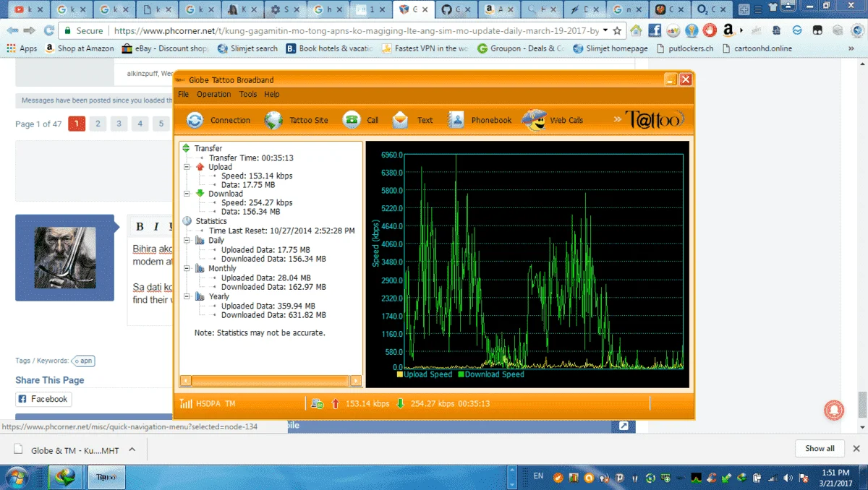Toggle Bold in the reply editor
Viewport: 868px width, 490px height.
[x=140, y=227]
